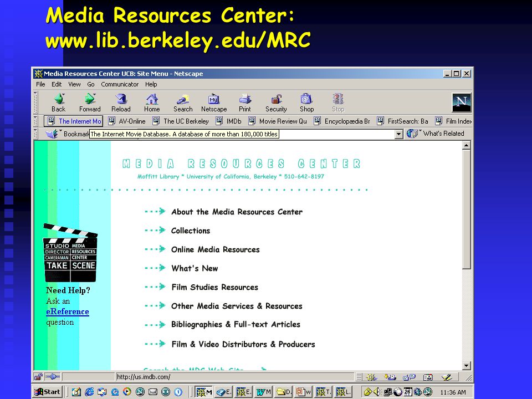Viewport: 532px width, 399px height.
Task: Open the Windows Start menu
Action: 48,392
